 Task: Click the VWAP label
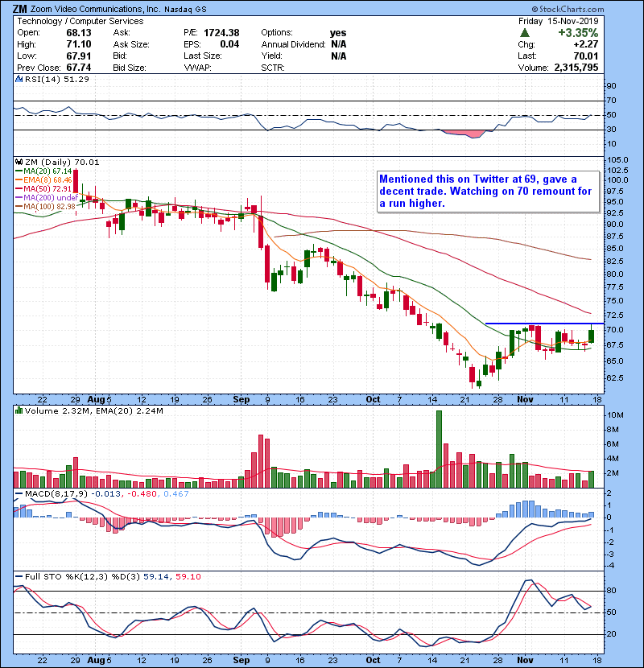click(x=197, y=68)
